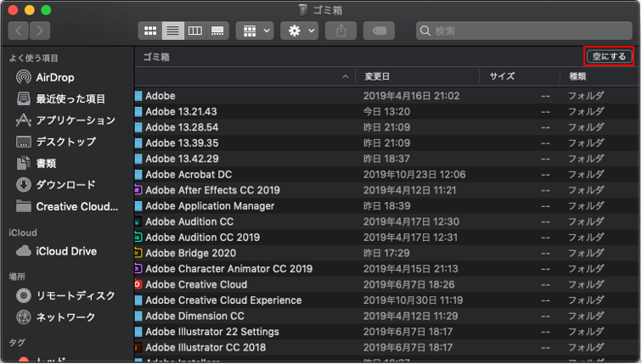Screen dimensions: 642x364
Task: Open ダウンロード in the sidebar
Action: [x=56, y=185]
